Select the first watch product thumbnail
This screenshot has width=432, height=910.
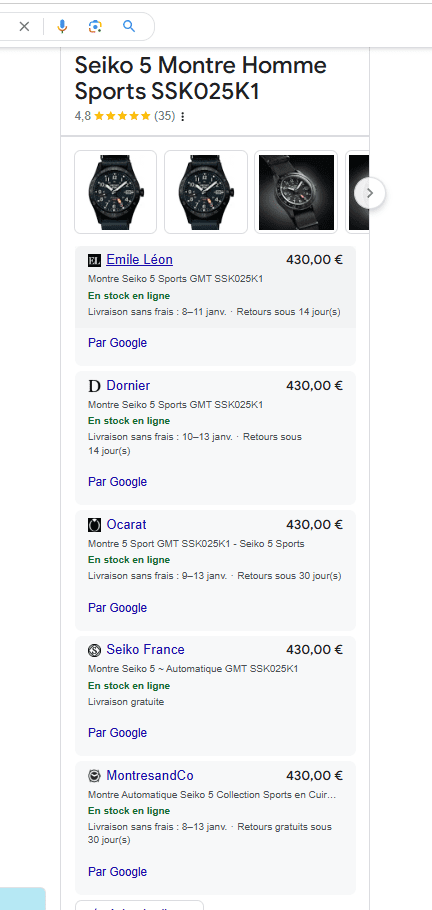click(116, 192)
